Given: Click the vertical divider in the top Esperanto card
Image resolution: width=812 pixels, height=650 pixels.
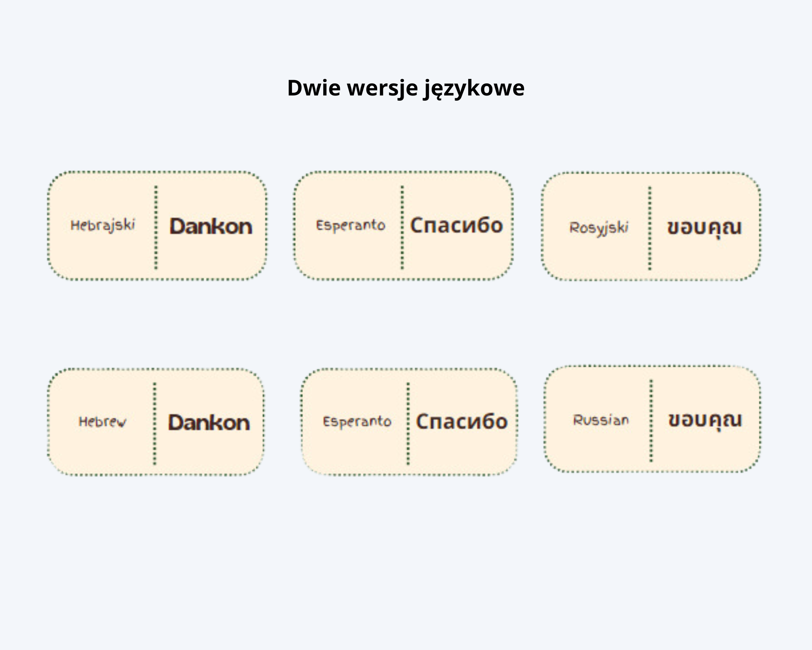Looking at the screenshot, I should pyautogui.click(x=402, y=227).
